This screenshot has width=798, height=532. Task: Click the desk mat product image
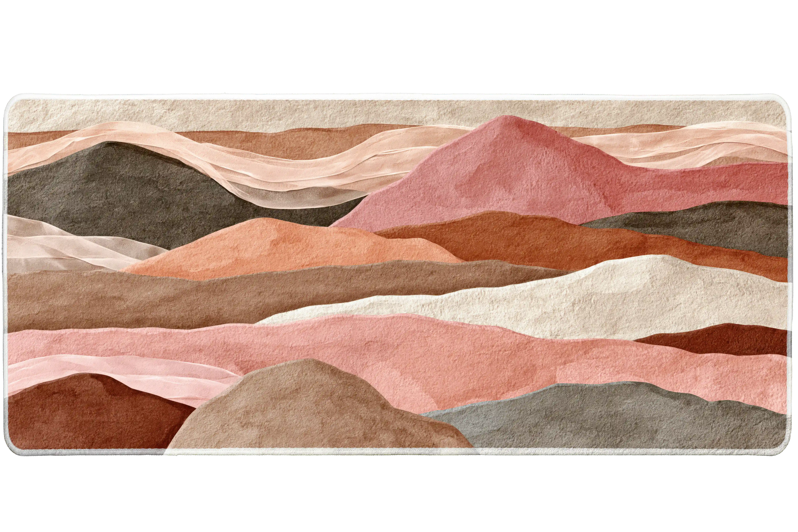tap(398, 275)
